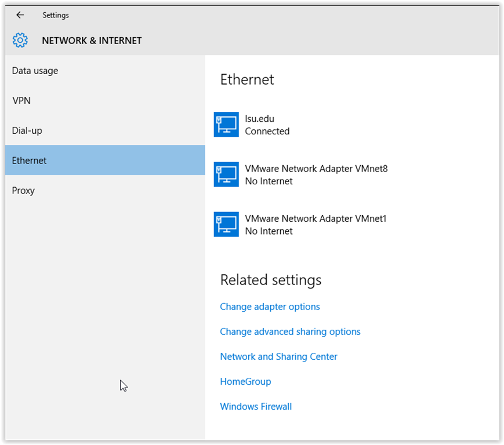Click VMware Network Adapter VMnet1 label

pos(316,218)
